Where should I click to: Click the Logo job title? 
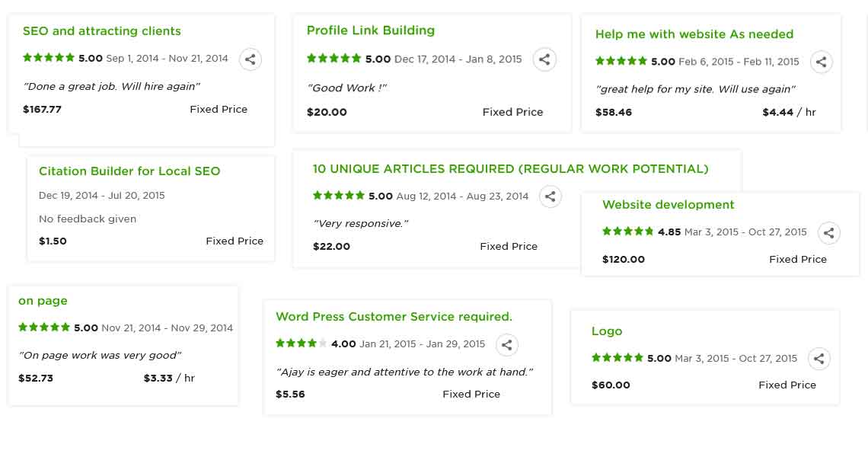click(x=607, y=331)
